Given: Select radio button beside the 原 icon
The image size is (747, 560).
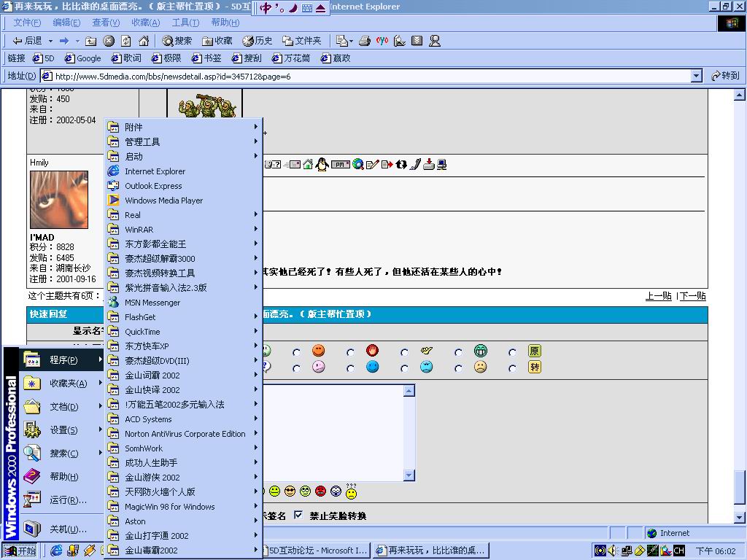Looking at the screenshot, I should (x=513, y=352).
